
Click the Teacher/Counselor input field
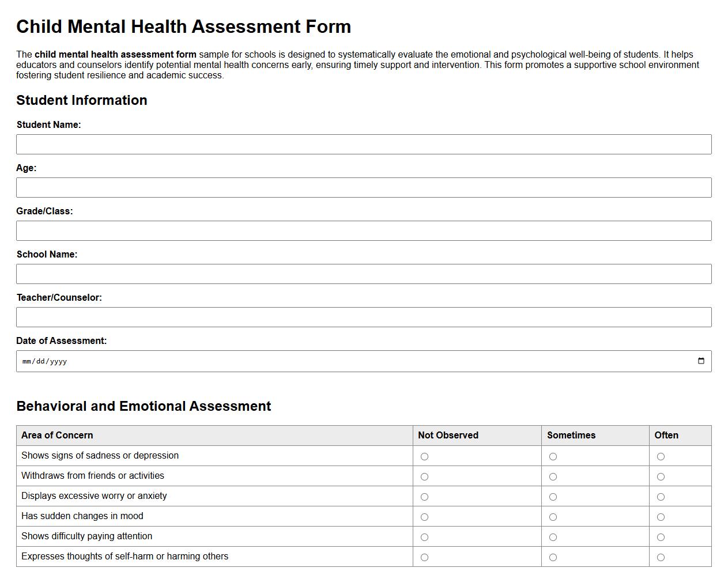364,317
